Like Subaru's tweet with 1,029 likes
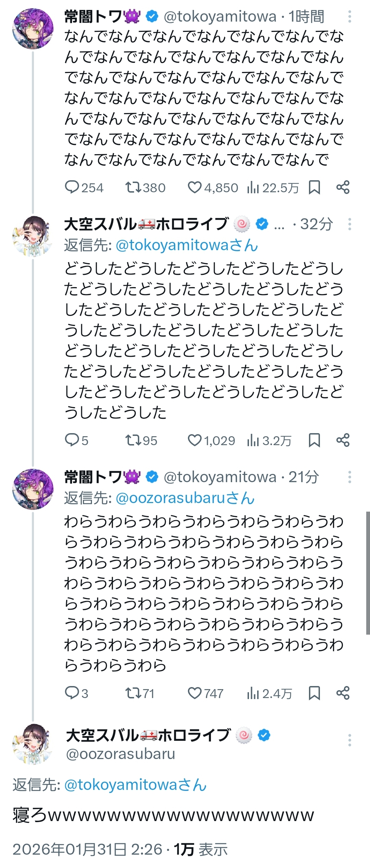This screenshot has width=370, height=868. tap(195, 440)
